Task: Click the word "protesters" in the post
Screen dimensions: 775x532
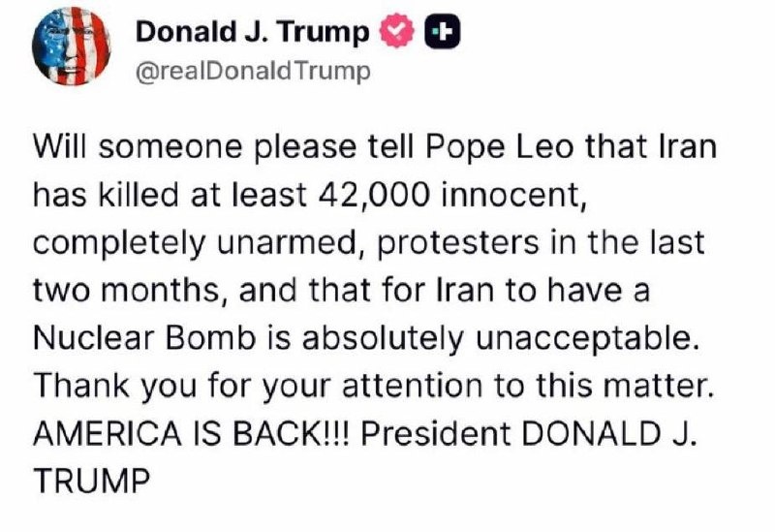Action: (x=457, y=244)
